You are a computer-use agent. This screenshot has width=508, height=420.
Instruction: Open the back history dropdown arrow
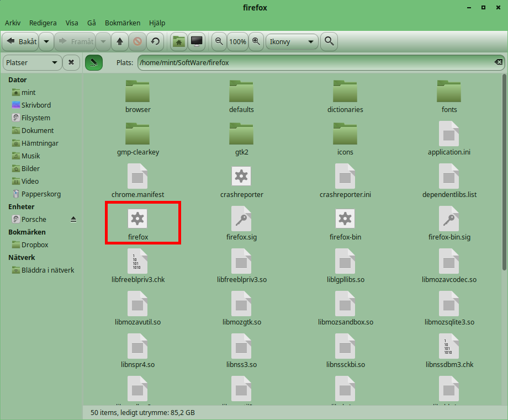tap(46, 41)
